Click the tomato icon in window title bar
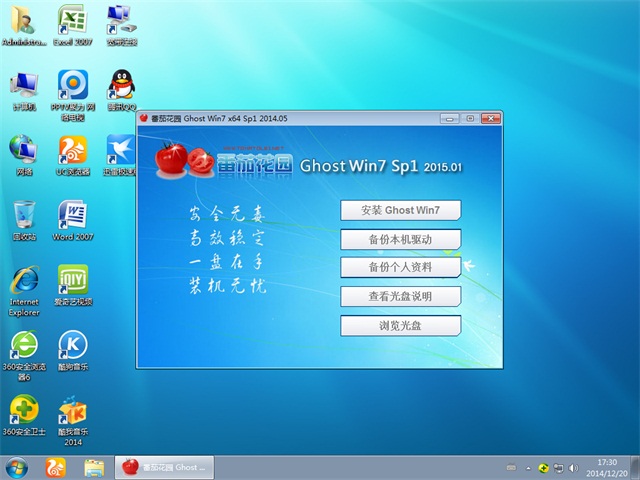This screenshot has height=480, width=640. point(144,118)
